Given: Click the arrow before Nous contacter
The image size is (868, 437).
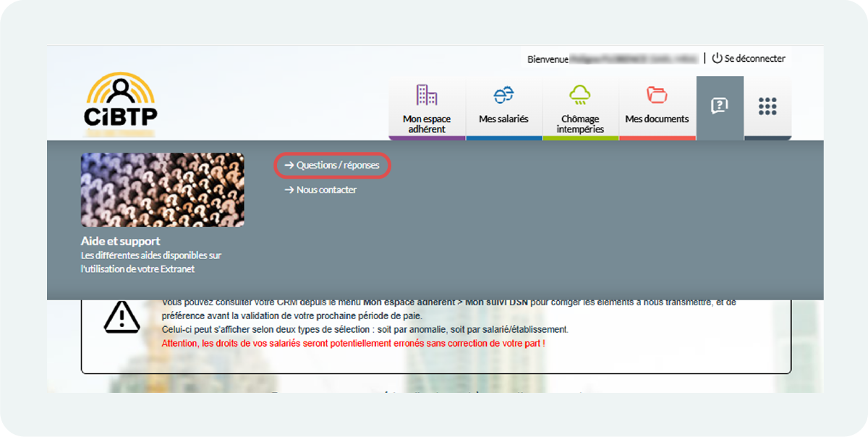Looking at the screenshot, I should point(289,190).
